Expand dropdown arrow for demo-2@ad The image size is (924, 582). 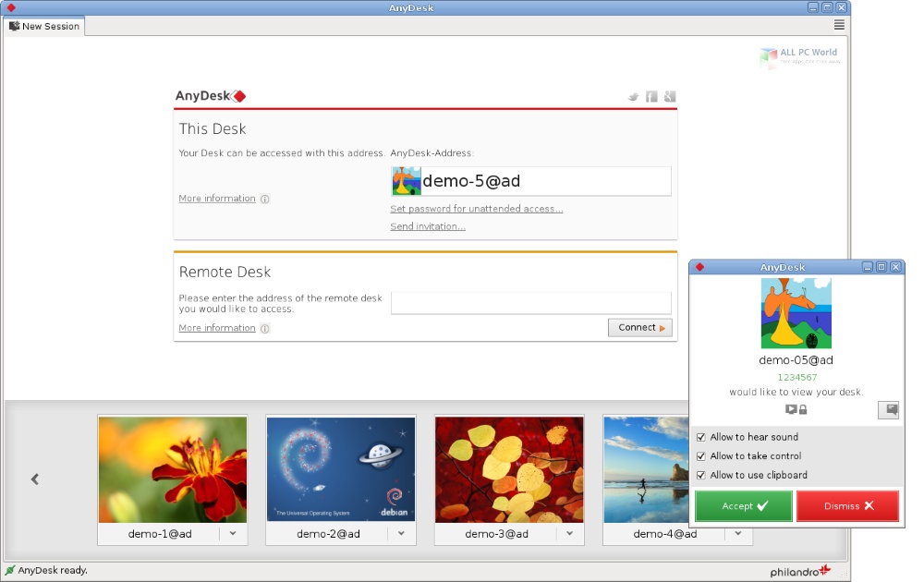click(x=401, y=534)
